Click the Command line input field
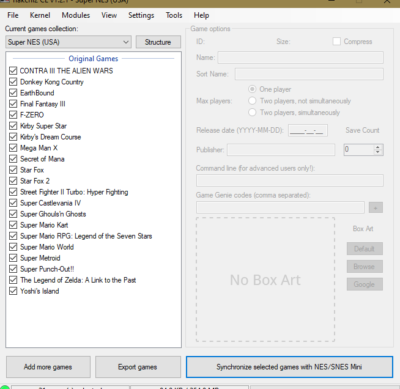Image resolution: width=400 pixels, height=389 pixels. (290, 180)
